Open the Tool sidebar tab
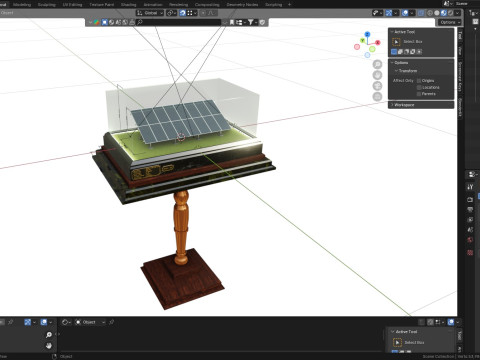Image resolution: width=480 pixels, height=360 pixels. (460, 35)
